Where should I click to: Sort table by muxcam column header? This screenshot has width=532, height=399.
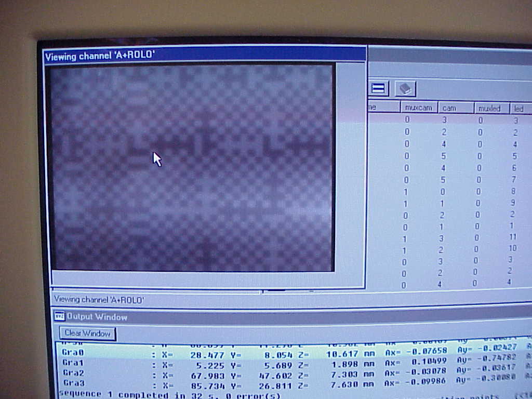click(x=418, y=108)
